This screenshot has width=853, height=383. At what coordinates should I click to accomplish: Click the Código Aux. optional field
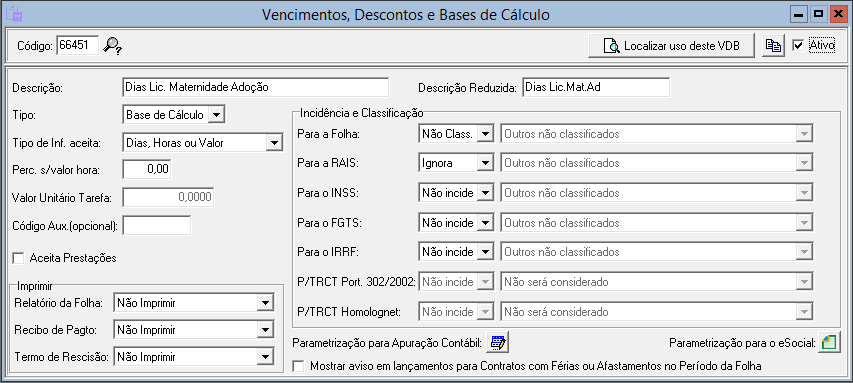(157, 225)
